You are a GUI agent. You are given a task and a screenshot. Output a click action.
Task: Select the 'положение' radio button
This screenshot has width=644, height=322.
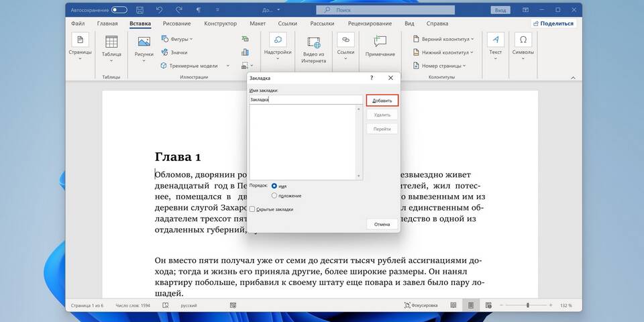click(x=274, y=195)
